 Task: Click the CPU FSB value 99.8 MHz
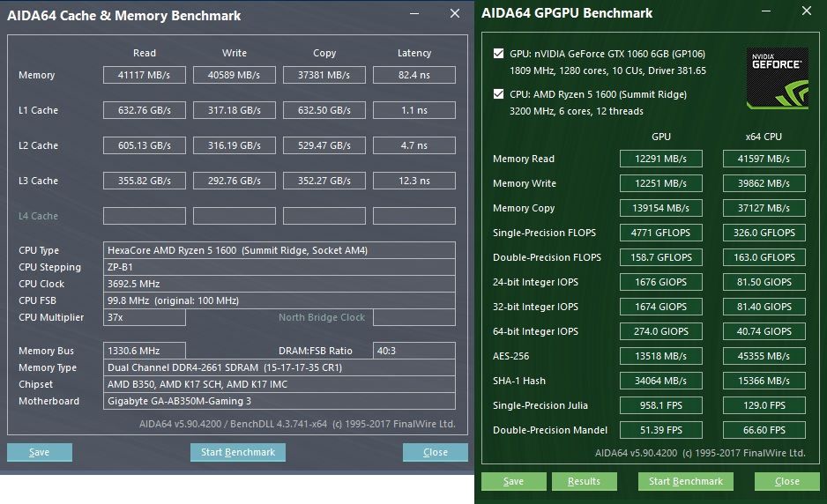279,300
